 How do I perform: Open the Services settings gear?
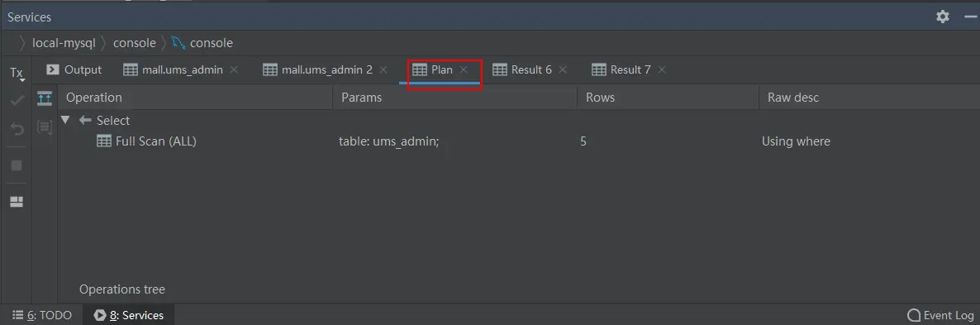[943, 17]
